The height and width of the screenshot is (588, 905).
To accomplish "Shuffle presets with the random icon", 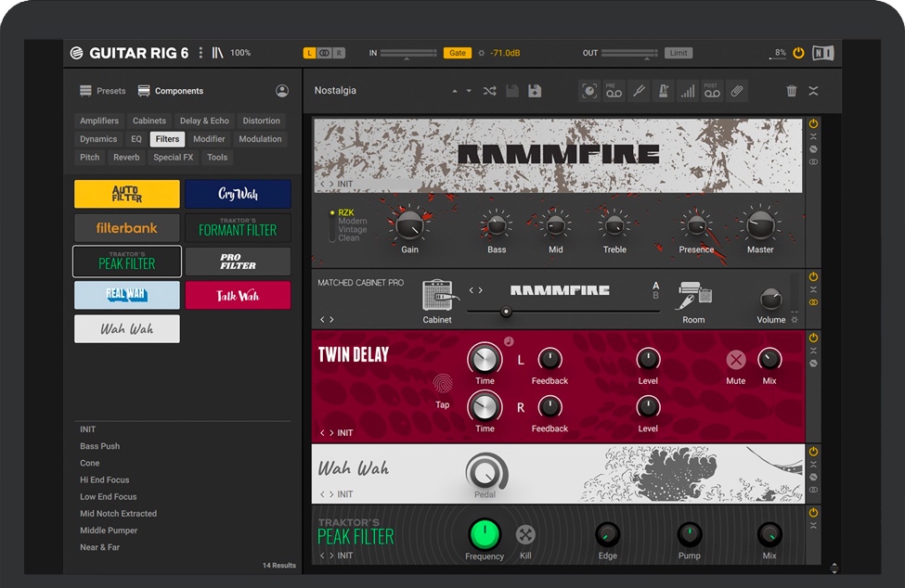I will click(489, 91).
